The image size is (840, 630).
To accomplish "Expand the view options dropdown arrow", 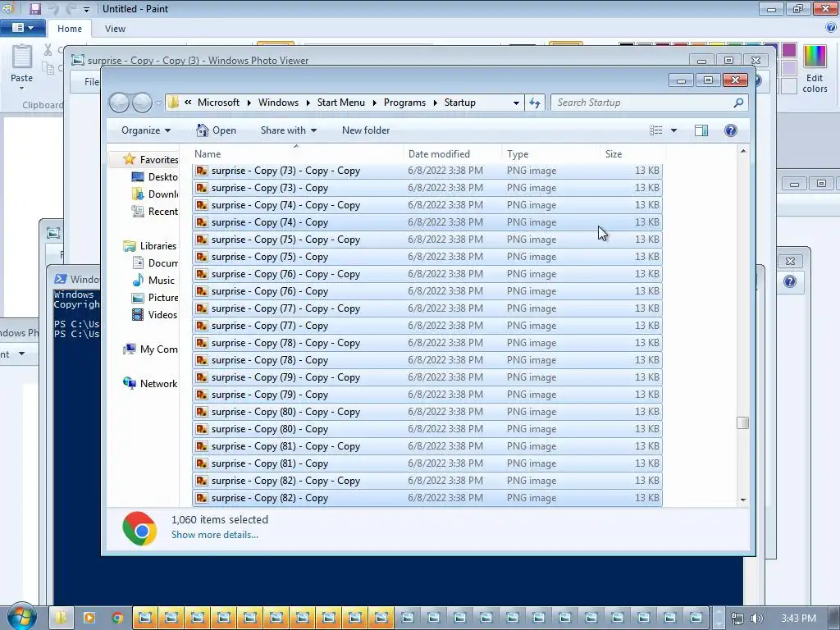I will click(673, 130).
